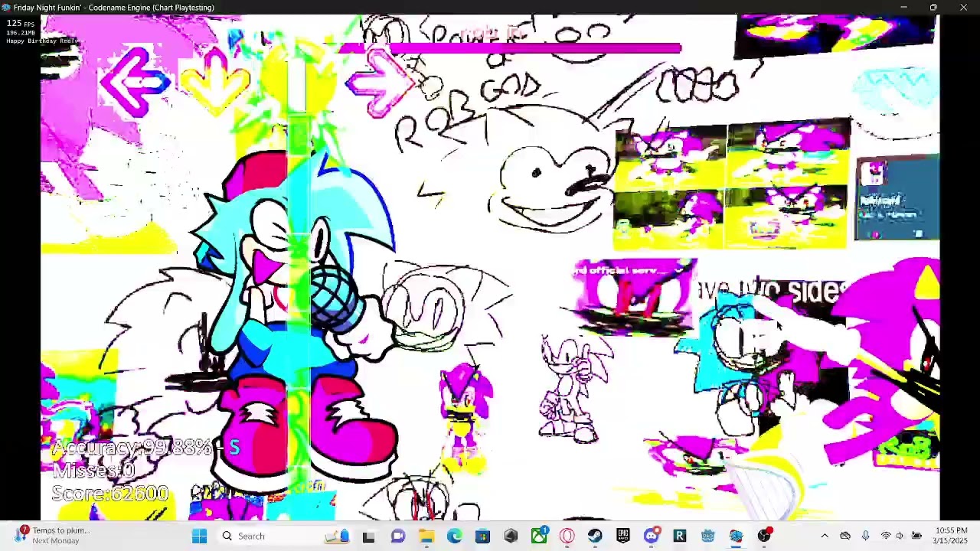Focus the Friday Night Funkin' taskbar icon
This screenshot has width=980, height=551.
click(x=736, y=536)
